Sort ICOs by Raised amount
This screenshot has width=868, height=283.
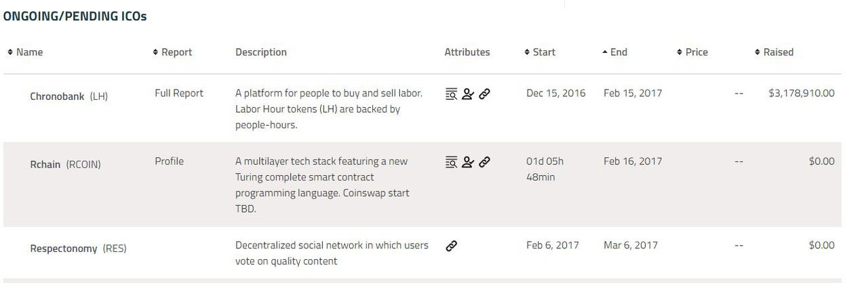point(774,52)
